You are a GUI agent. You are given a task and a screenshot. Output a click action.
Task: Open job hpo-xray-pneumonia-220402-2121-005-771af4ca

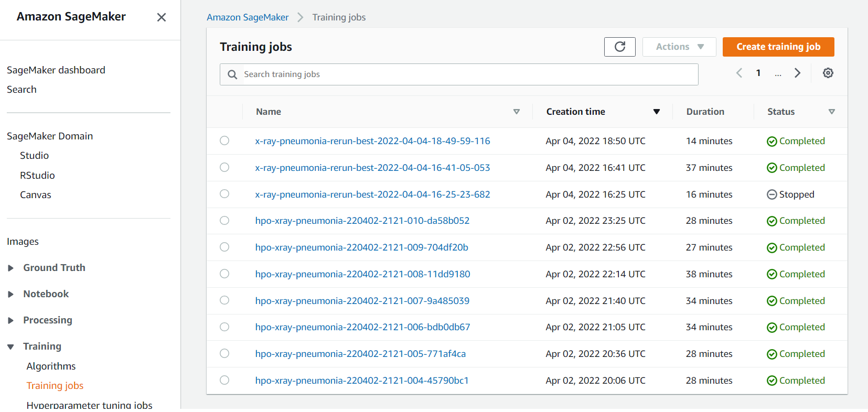pos(360,354)
